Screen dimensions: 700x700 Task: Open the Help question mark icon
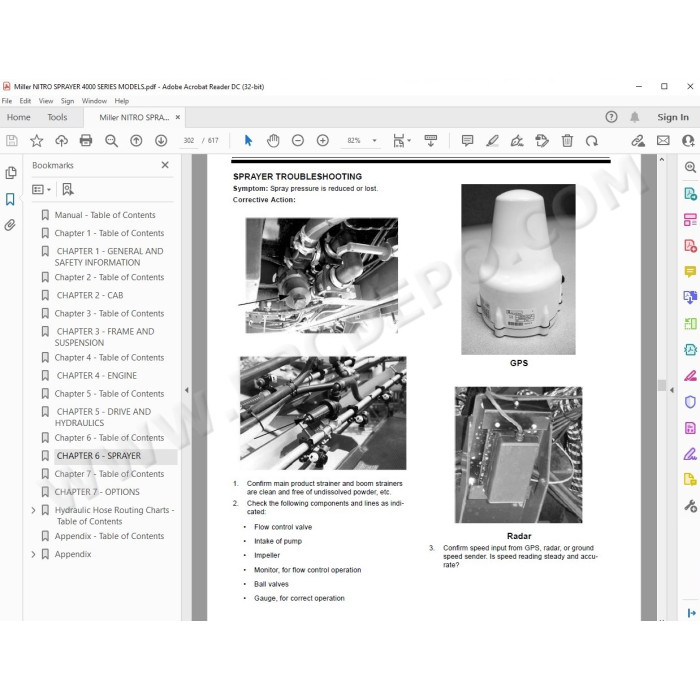pos(611,117)
